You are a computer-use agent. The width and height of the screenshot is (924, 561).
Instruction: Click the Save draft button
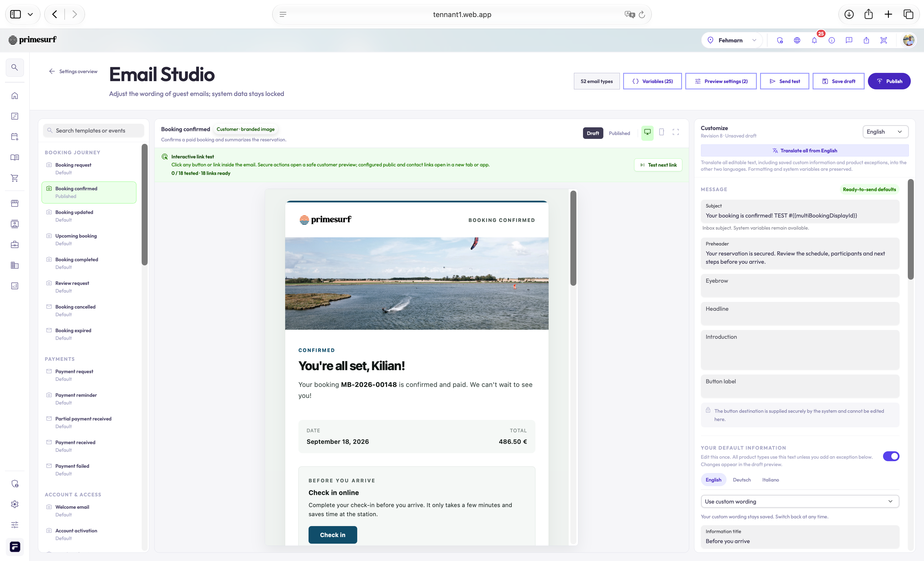point(838,81)
